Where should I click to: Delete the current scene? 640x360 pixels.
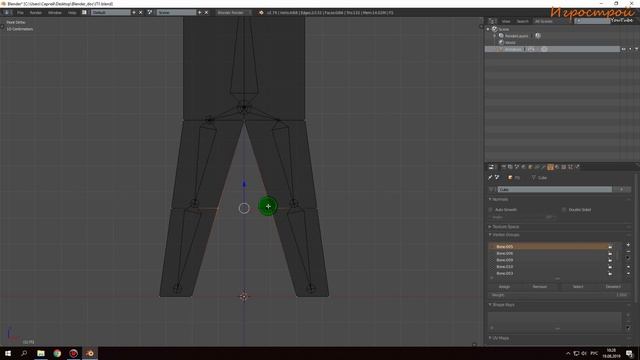click(x=206, y=13)
